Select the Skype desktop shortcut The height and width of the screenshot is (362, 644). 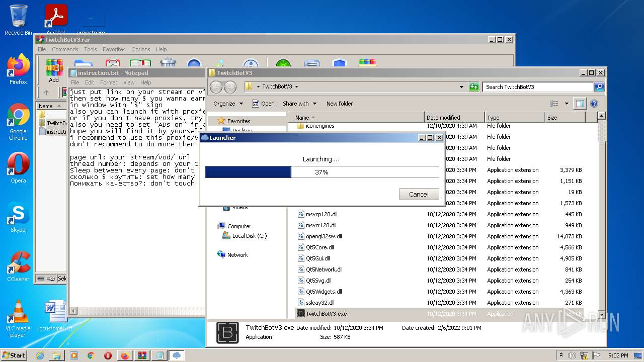pos(18,217)
